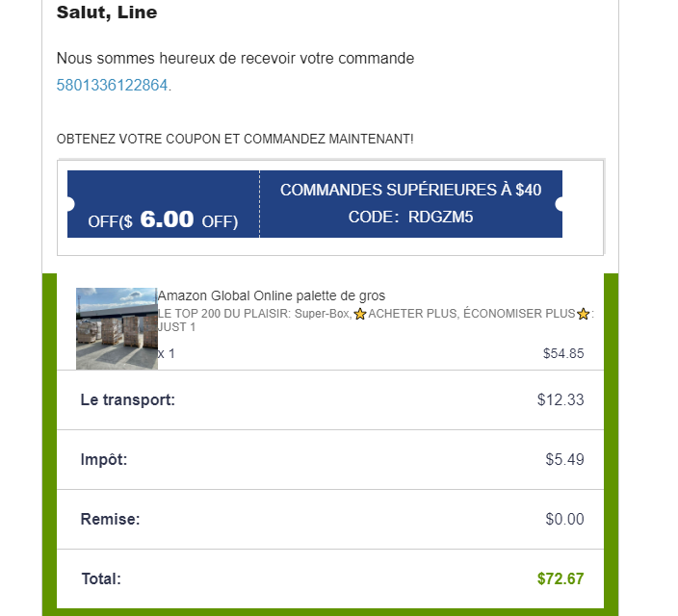Select the Le transport label
This screenshot has width=678, height=616.
pos(128,399)
